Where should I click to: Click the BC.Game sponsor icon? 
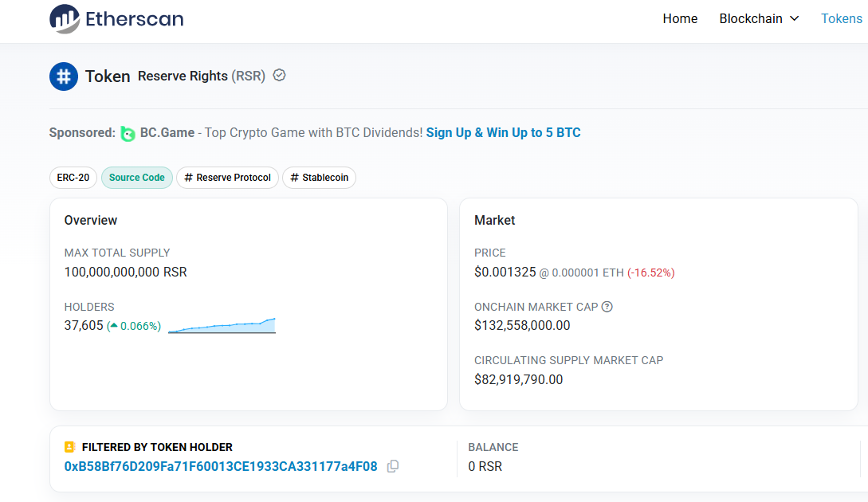click(128, 133)
